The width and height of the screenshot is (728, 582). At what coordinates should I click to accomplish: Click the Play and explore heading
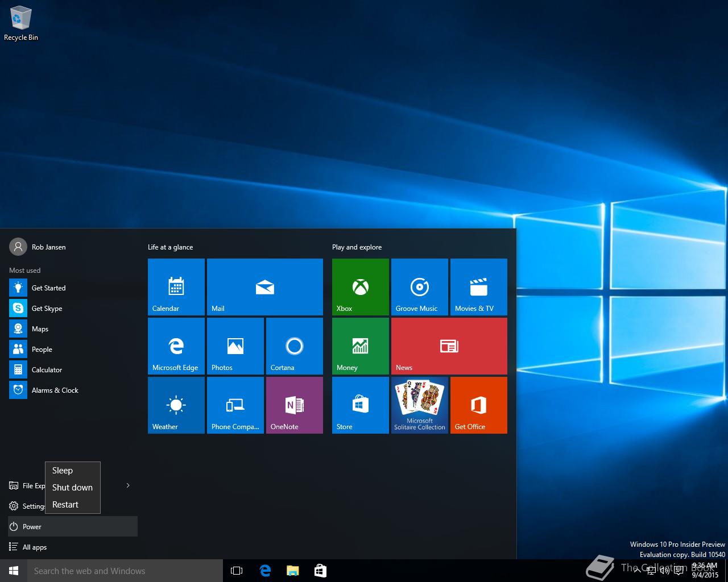pyautogui.click(x=357, y=247)
